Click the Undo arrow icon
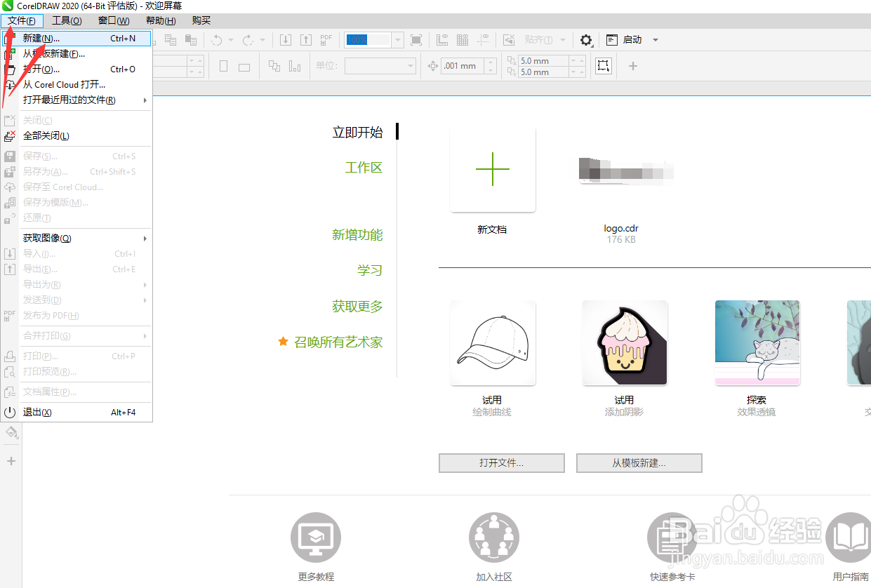This screenshot has height=588, width=871. pos(217,40)
